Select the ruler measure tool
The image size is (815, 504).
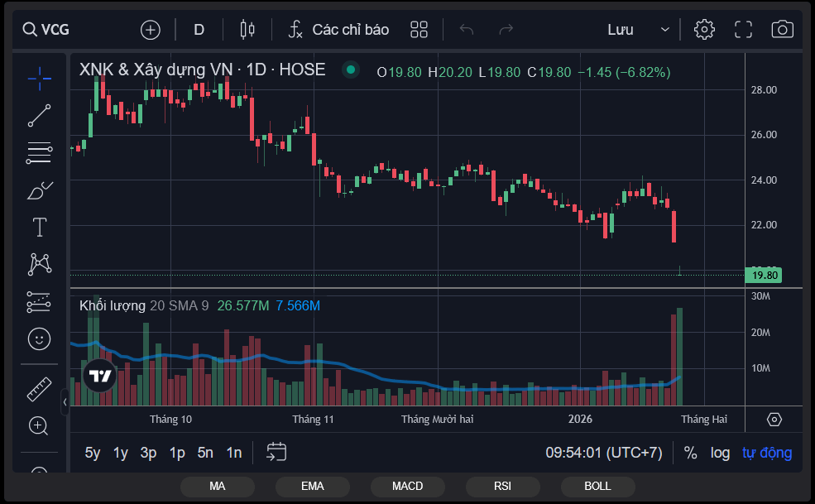click(x=39, y=388)
